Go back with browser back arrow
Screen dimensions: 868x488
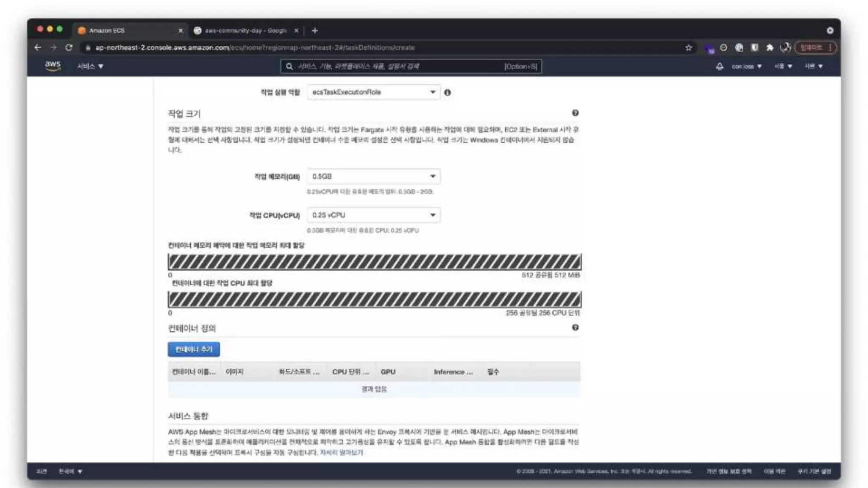point(37,47)
